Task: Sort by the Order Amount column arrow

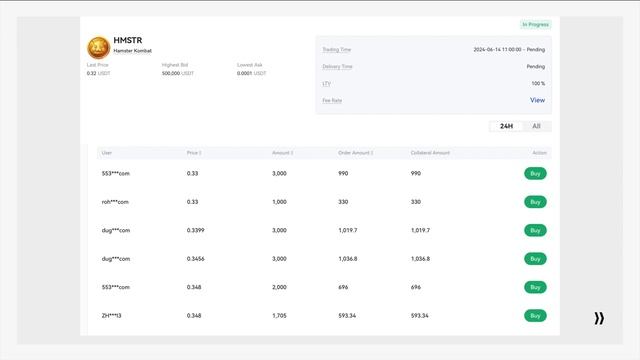Action: [372, 153]
